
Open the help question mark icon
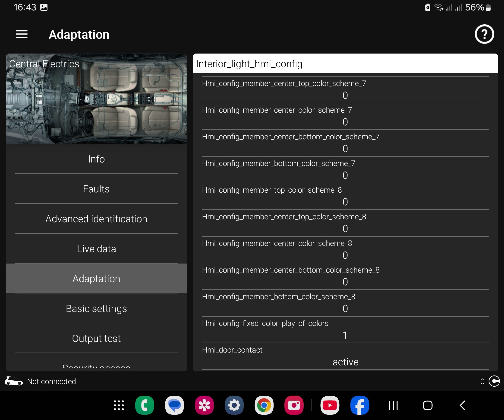click(x=484, y=34)
